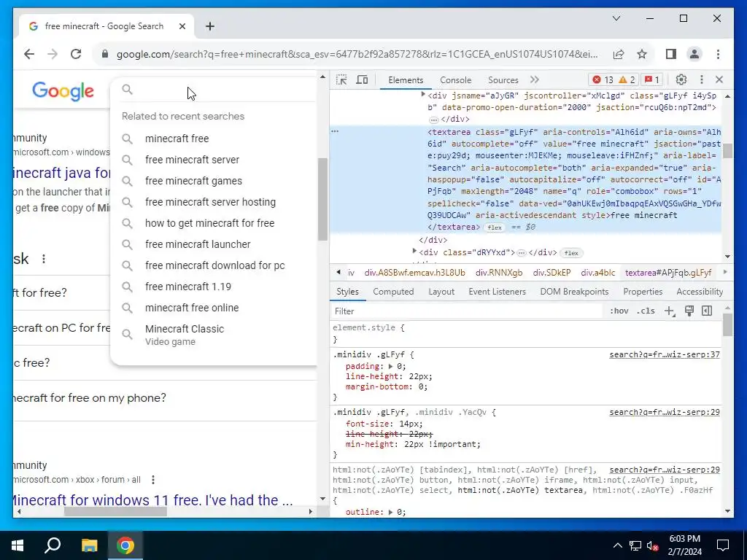The height and width of the screenshot is (560, 747).
Task: Click the new style rule plus icon
Action: tap(670, 311)
